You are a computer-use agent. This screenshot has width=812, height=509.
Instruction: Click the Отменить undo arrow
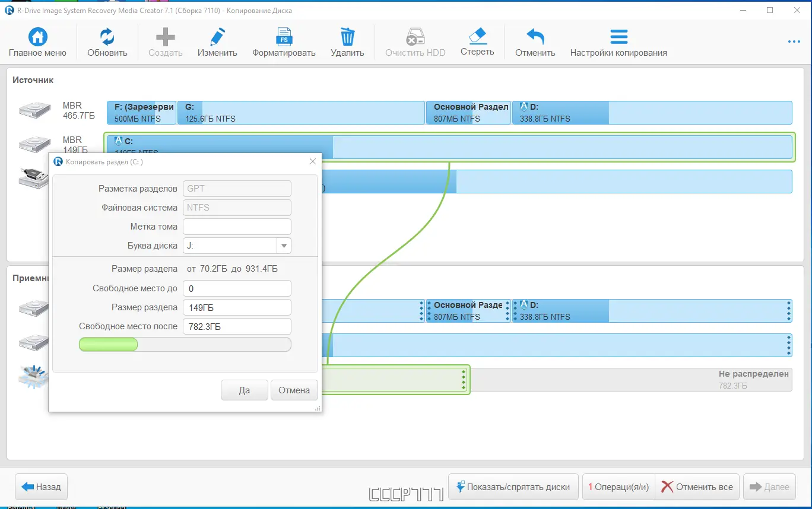(x=535, y=37)
